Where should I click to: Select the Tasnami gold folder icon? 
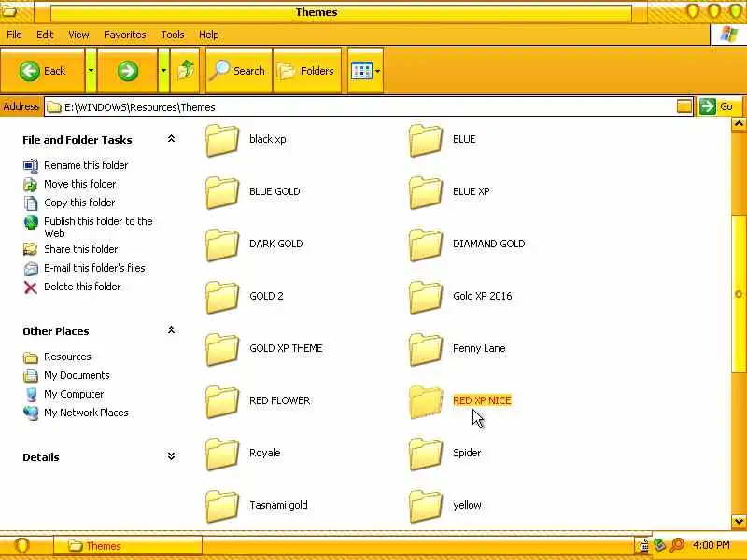(x=222, y=507)
